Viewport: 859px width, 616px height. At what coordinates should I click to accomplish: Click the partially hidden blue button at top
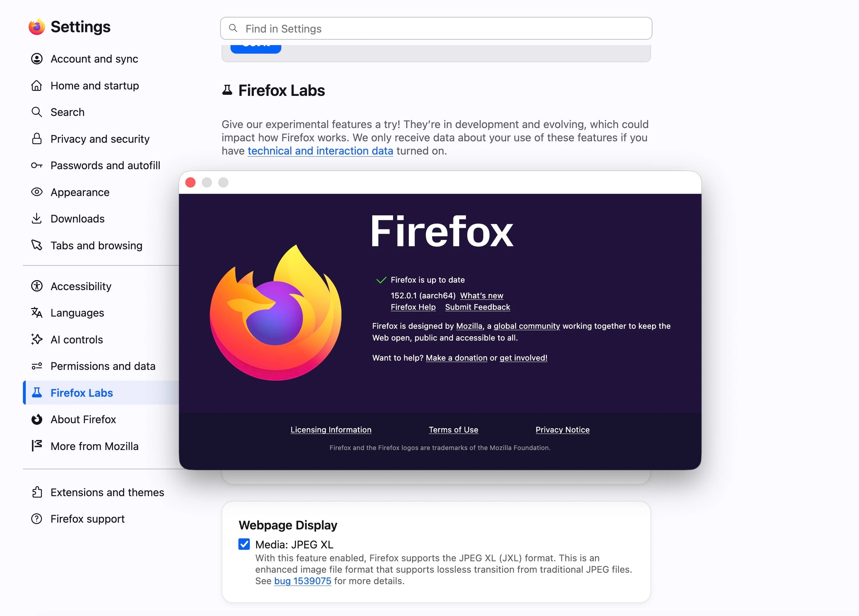coord(256,49)
